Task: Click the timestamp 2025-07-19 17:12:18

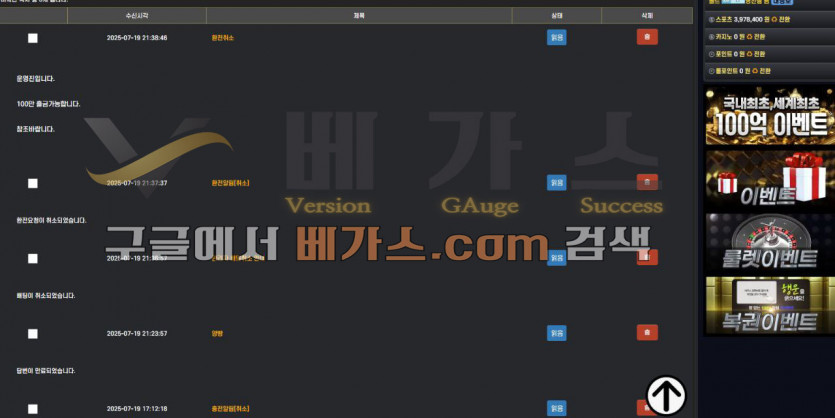Action: (137, 408)
